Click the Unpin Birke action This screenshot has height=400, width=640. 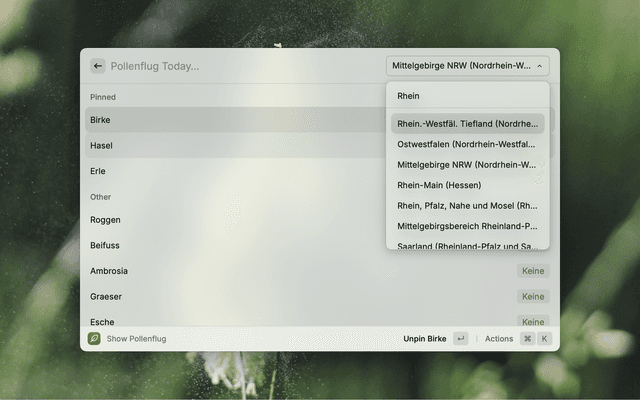(x=424, y=339)
